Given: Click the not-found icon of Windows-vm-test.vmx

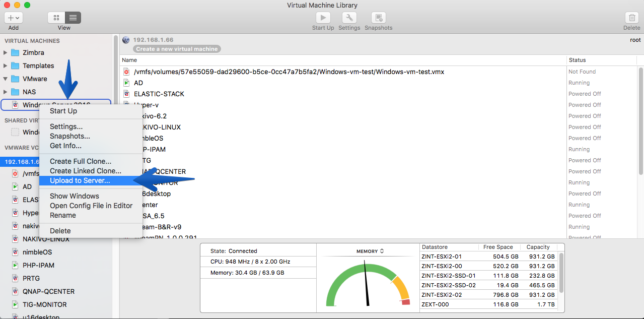Looking at the screenshot, I should pos(126,72).
